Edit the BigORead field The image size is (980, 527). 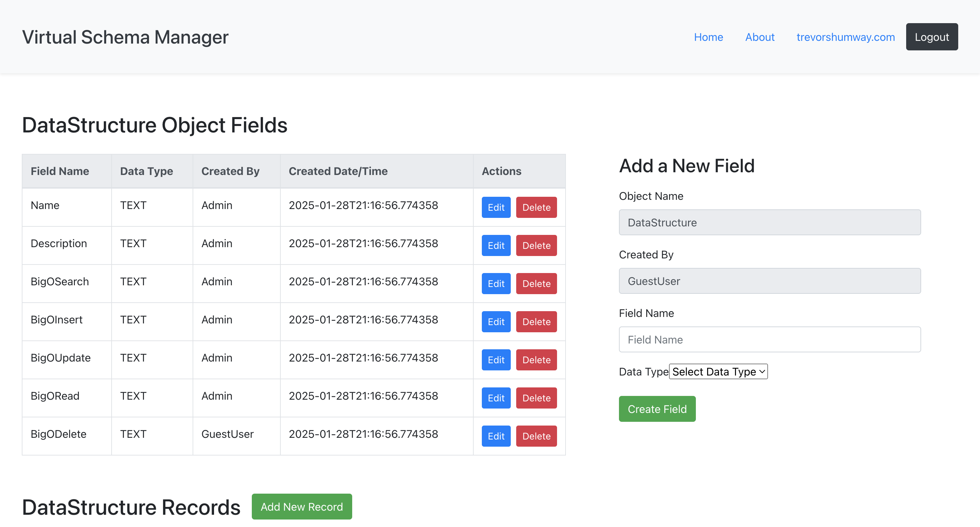coord(496,398)
